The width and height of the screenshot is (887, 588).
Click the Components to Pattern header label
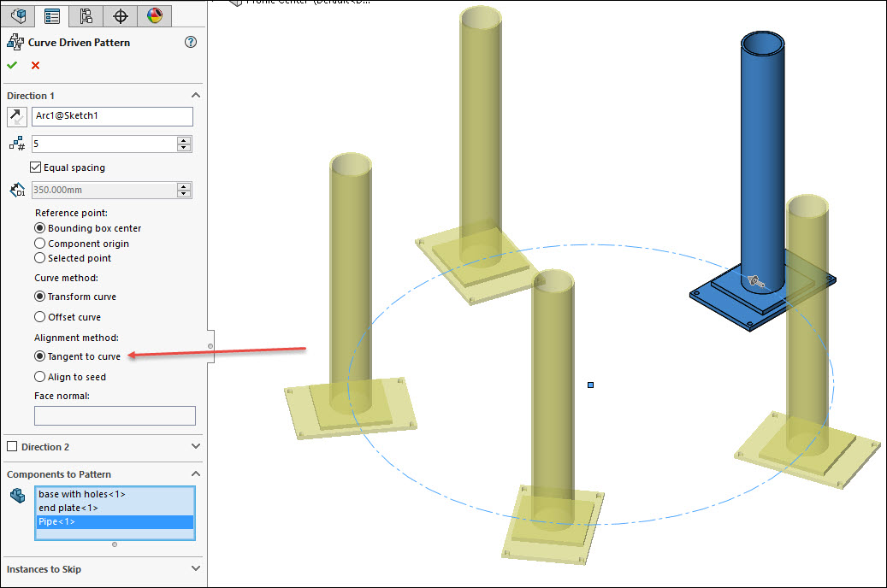point(59,474)
